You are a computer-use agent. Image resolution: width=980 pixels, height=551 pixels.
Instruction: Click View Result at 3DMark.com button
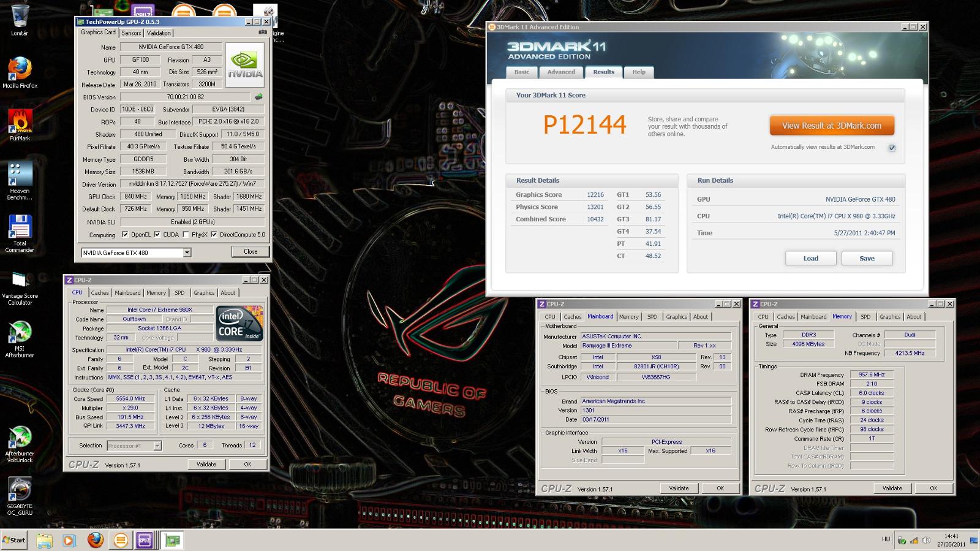pos(832,126)
